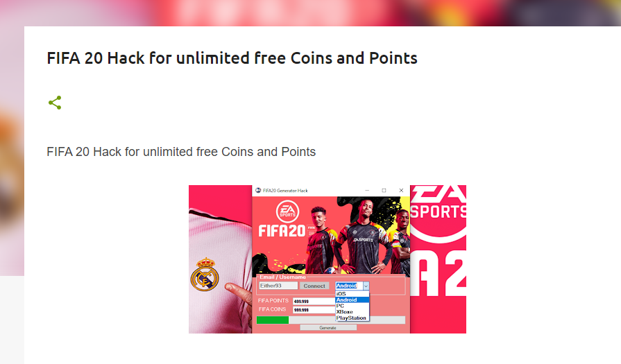Click the large EA Sports banner on right
The image size is (621, 364).
coord(438,259)
